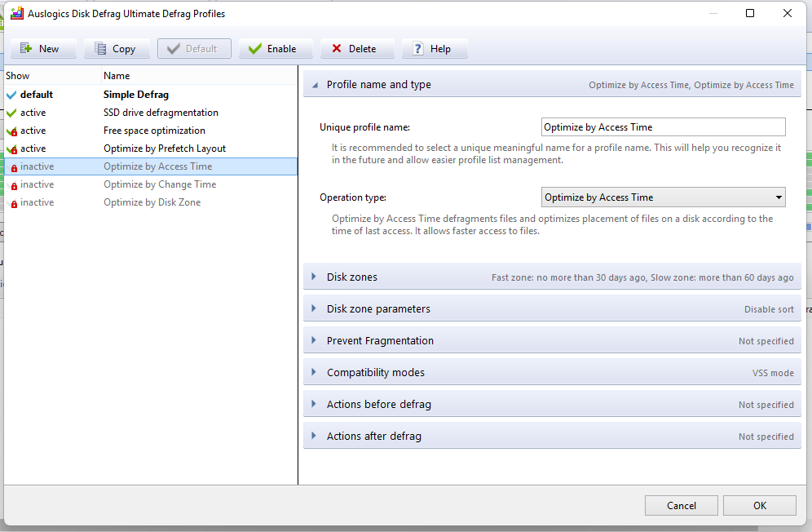This screenshot has width=812, height=532.
Task: Maximize the Defrag Profiles window
Action: click(750, 14)
